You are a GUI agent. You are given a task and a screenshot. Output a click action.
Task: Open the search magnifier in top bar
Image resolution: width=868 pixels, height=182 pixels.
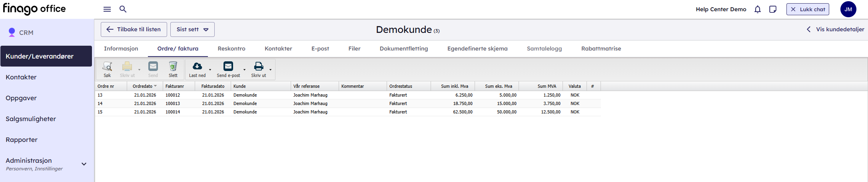[x=123, y=9]
